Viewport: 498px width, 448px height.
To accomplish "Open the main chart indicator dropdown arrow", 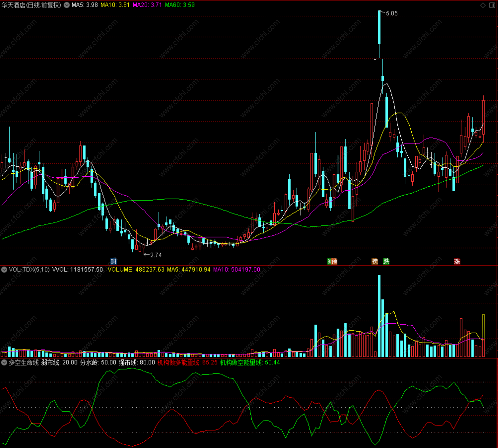I will [x=67, y=5].
